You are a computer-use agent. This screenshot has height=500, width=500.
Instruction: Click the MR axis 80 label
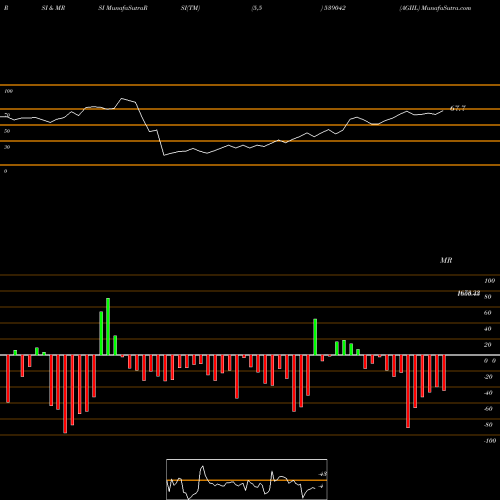[x=488, y=297]
